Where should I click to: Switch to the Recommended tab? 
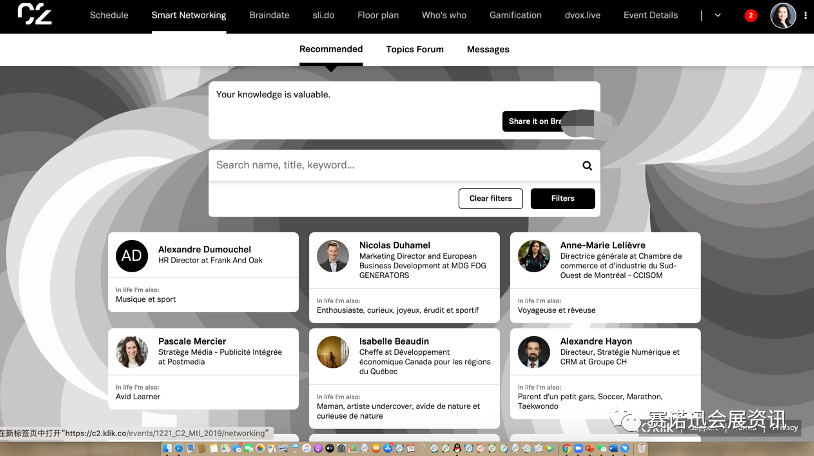(x=331, y=49)
